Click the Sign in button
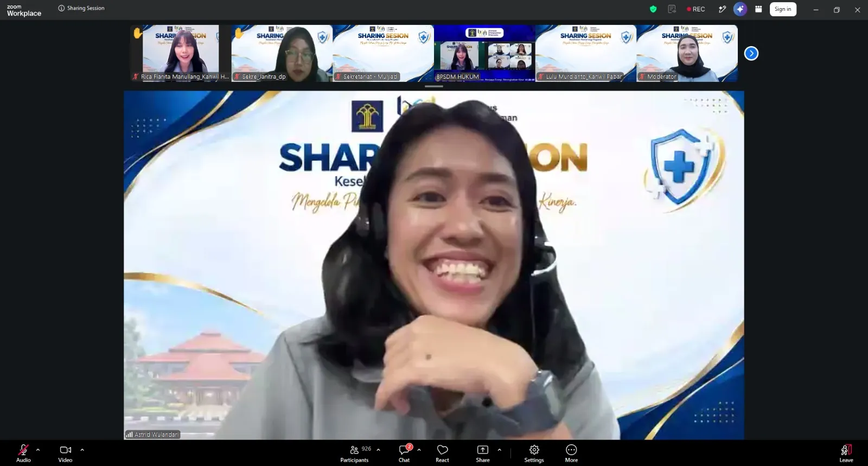Screen dimensions: 868x466 click(x=783, y=9)
